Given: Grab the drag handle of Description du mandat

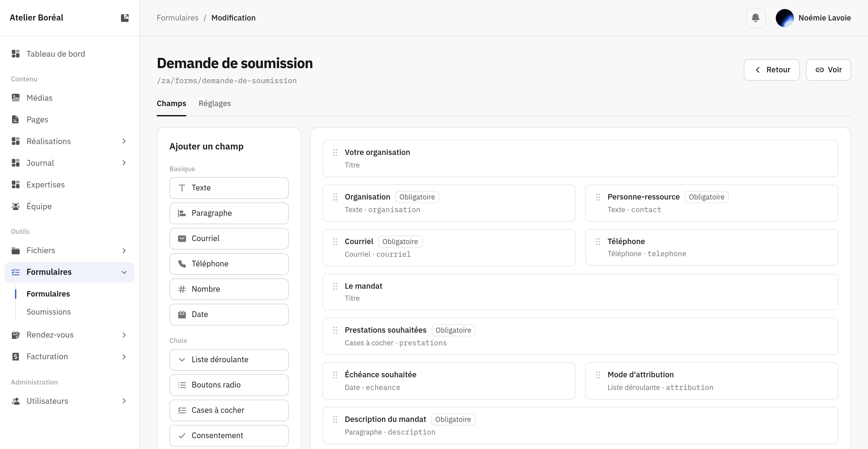Looking at the screenshot, I should pos(335,419).
